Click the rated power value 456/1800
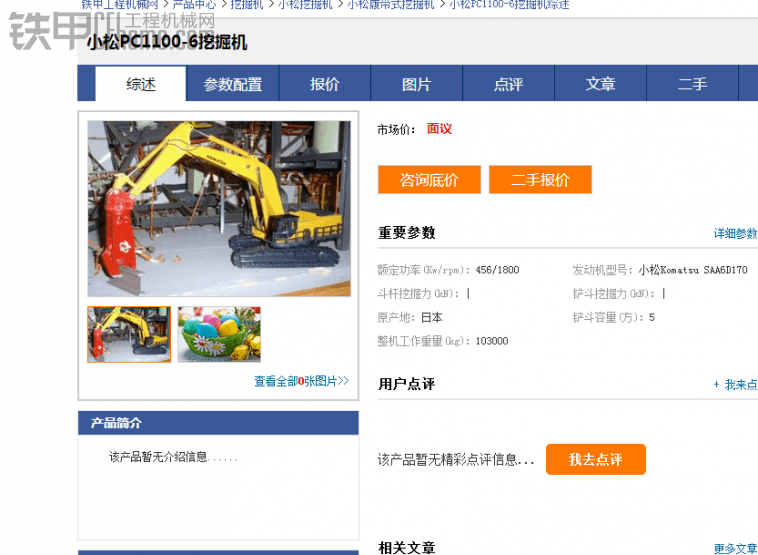Image resolution: width=758 pixels, height=555 pixels. coord(497,270)
